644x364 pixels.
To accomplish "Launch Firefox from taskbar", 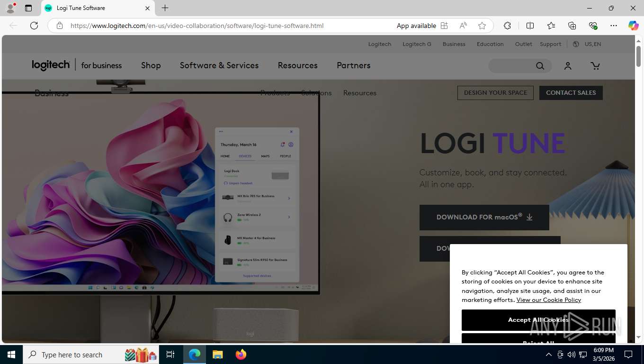I will point(241,355).
